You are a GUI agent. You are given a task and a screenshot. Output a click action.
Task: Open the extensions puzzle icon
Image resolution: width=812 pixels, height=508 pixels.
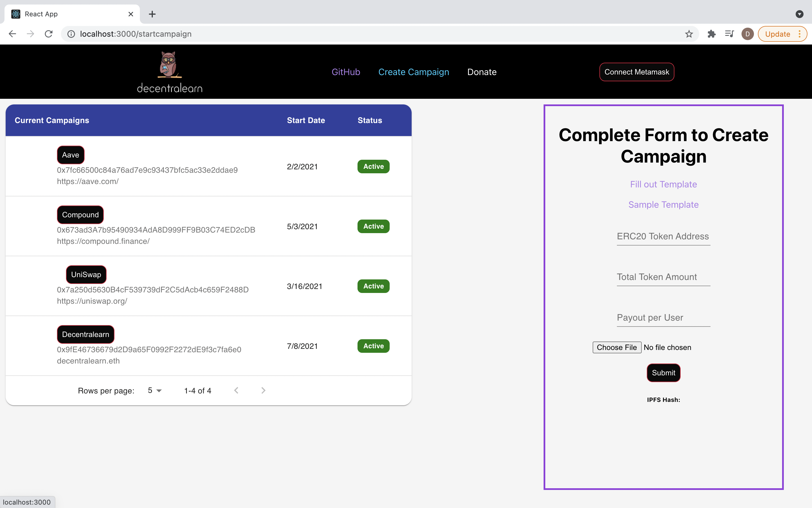711,34
